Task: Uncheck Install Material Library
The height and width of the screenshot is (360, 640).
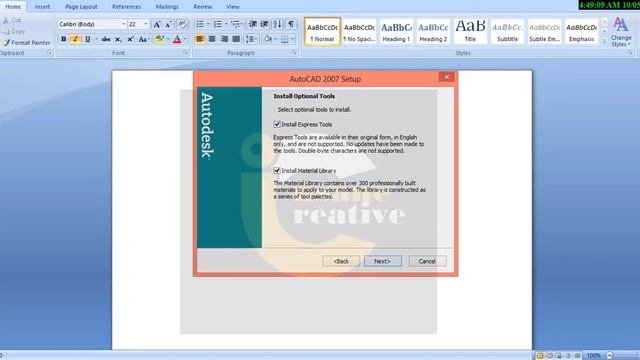Action: click(277, 170)
